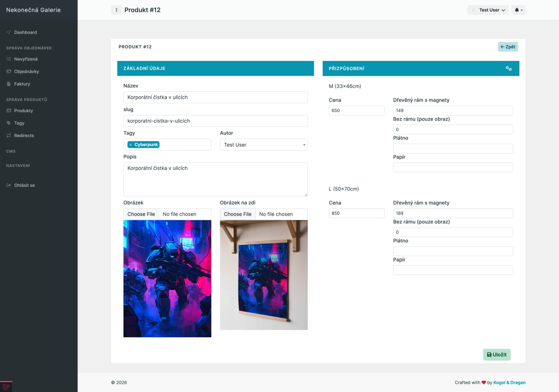
Task: Open the Test User account dropdown
Action: pos(488,10)
